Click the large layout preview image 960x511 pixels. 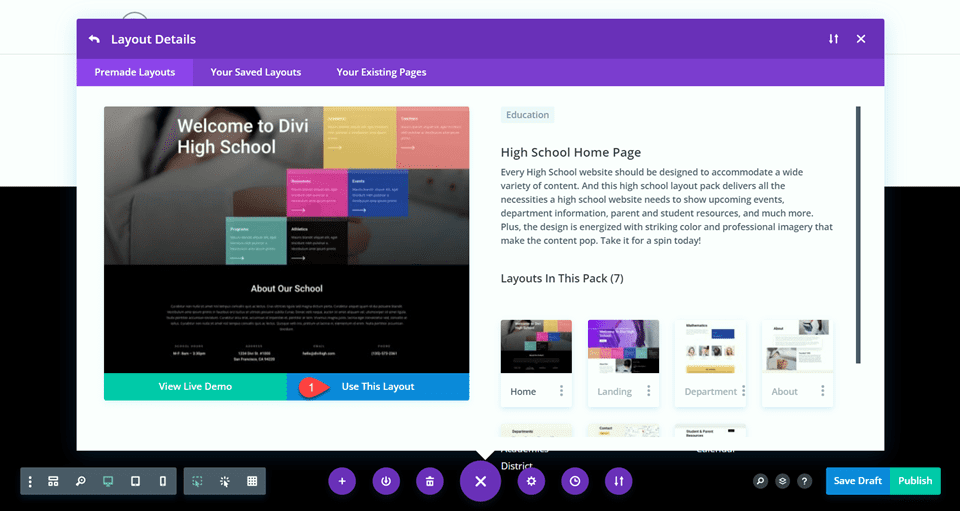coord(287,240)
